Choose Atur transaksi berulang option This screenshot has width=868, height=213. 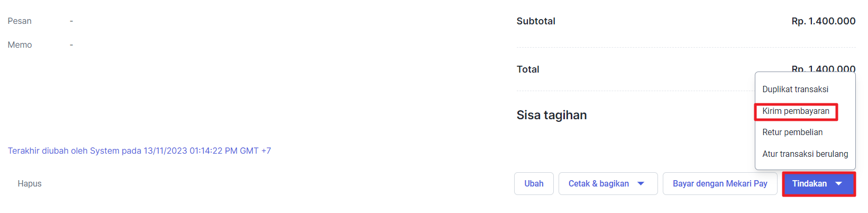[x=805, y=154]
